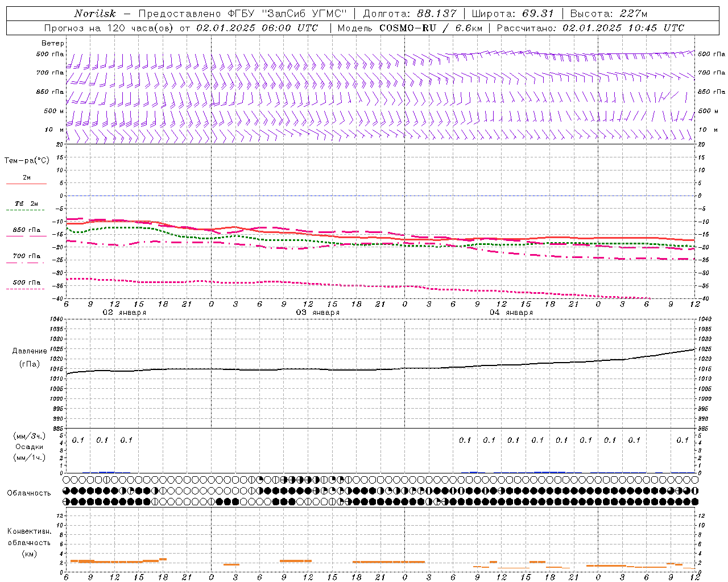Click the 'Ветер' wind panel label
Image resolution: width=728 pixels, height=582 pixels.
click(53, 43)
